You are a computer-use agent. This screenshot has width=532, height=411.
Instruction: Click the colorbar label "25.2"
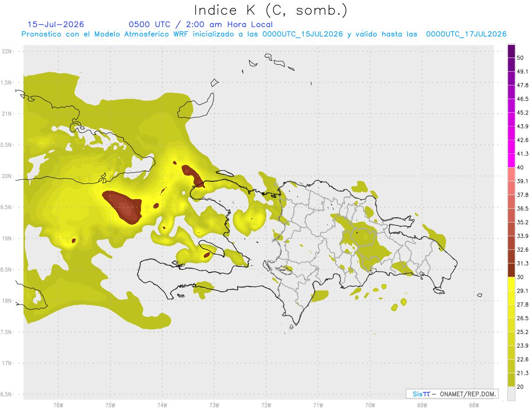pos(522,332)
